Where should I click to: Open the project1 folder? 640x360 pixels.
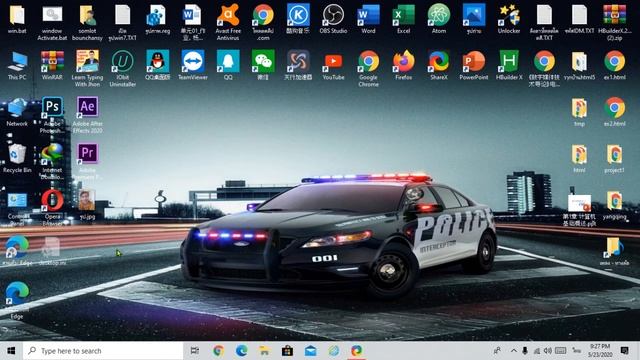coord(614,154)
